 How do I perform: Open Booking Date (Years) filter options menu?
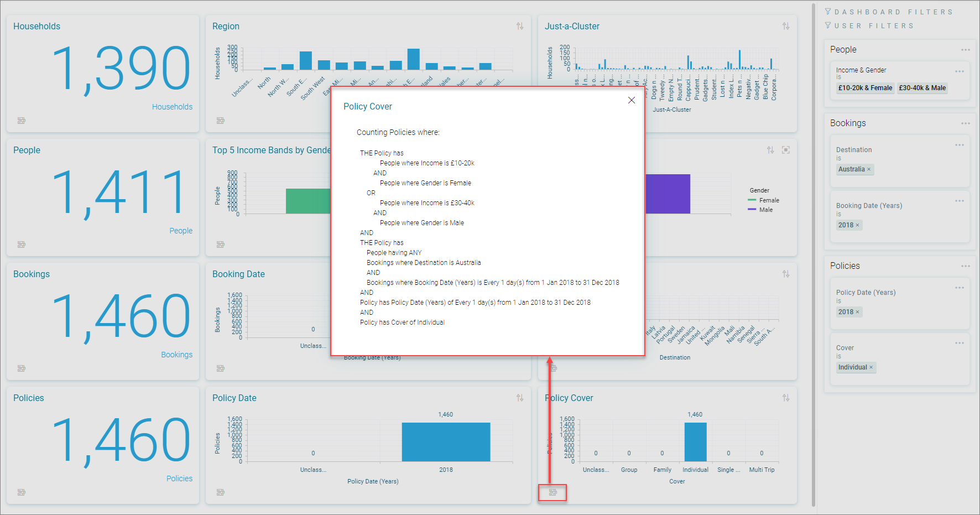pos(960,201)
